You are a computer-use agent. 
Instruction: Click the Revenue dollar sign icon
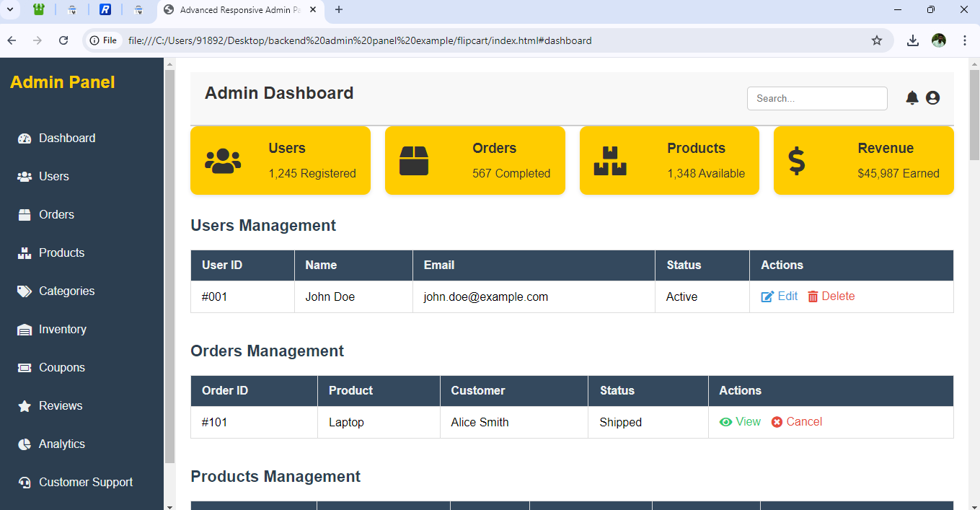[x=797, y=161]
